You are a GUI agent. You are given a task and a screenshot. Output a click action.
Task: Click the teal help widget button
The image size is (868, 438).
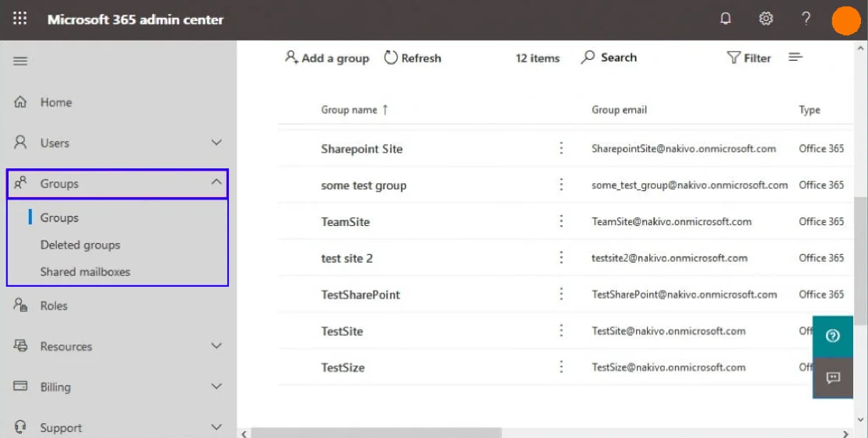[x=832, y=336]
